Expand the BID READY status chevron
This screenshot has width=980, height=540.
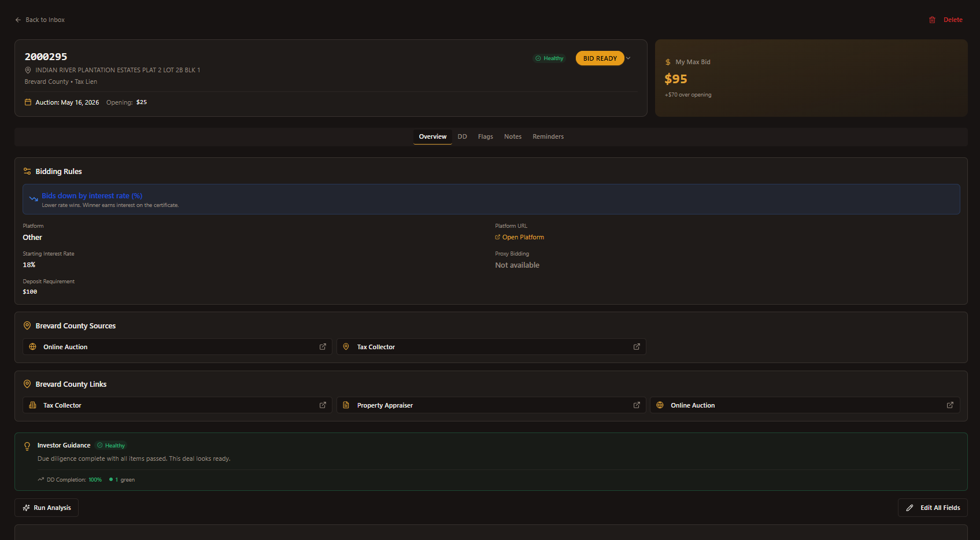click(628, 58)
